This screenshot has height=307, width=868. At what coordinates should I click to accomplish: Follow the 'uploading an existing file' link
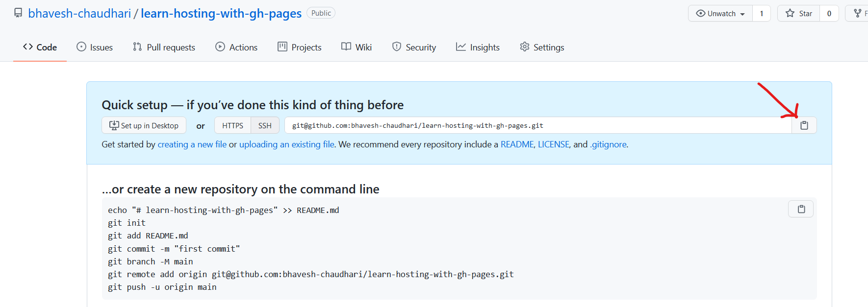click(287, 144)
